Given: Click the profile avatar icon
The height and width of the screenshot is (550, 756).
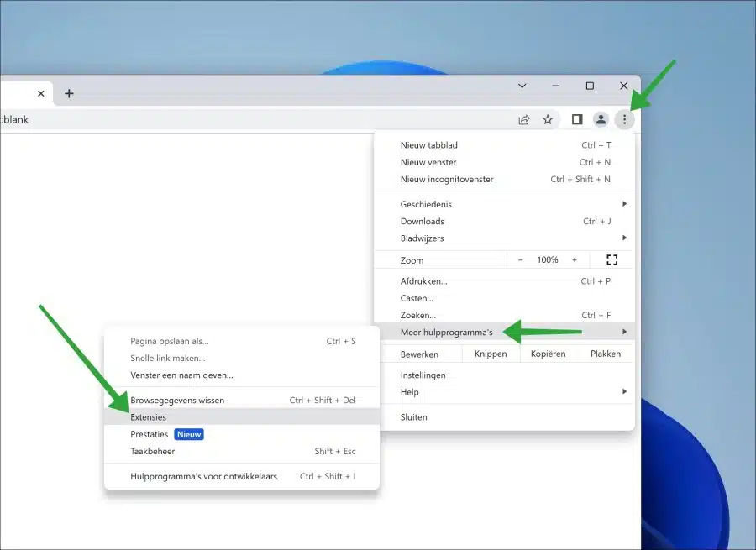Looking at the screenshot, I should coord(601,119).
